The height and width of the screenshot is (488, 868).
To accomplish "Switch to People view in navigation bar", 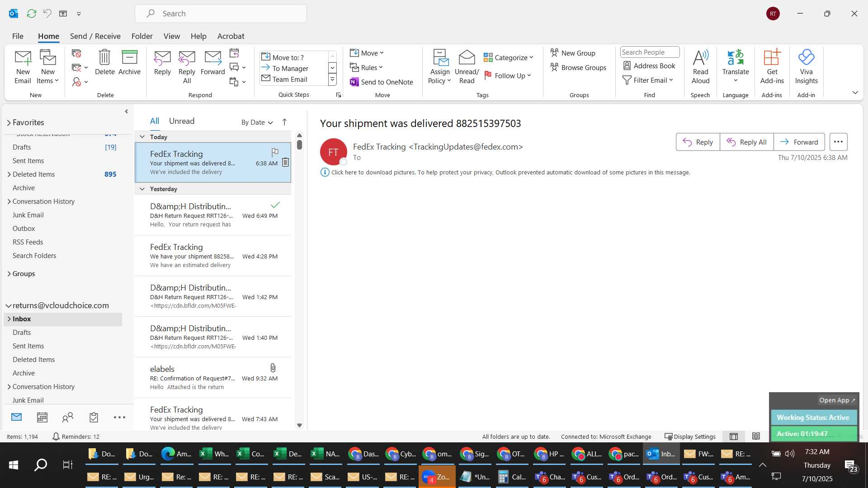I will (x=68, y=417).
